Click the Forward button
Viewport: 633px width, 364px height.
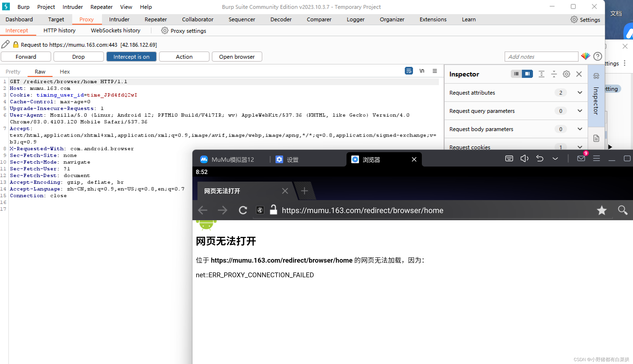point(26,57)
